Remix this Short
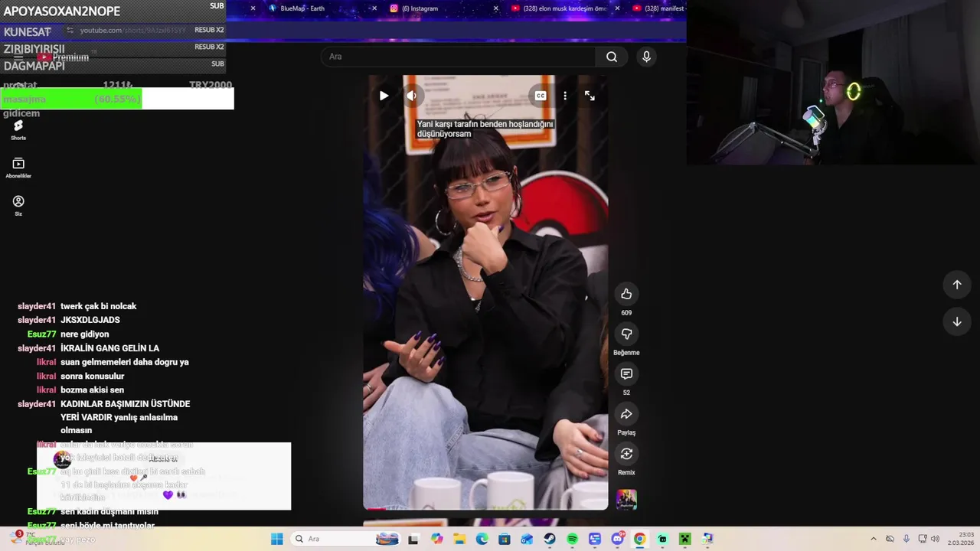 click(626, 454)
